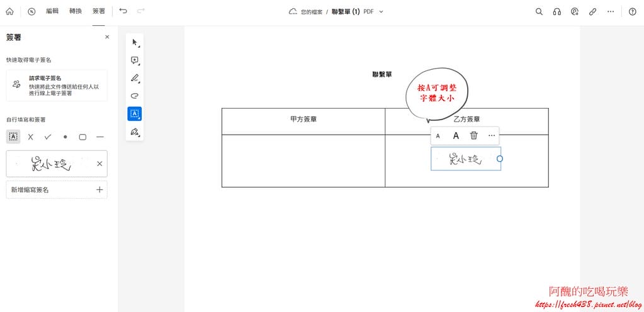
Task: Select the rounded rectangle tool
Action: coord(82,136)
